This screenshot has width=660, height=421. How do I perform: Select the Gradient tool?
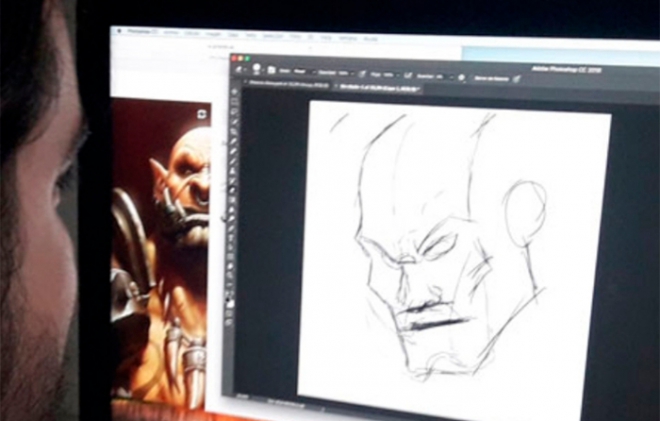[232, 200]
